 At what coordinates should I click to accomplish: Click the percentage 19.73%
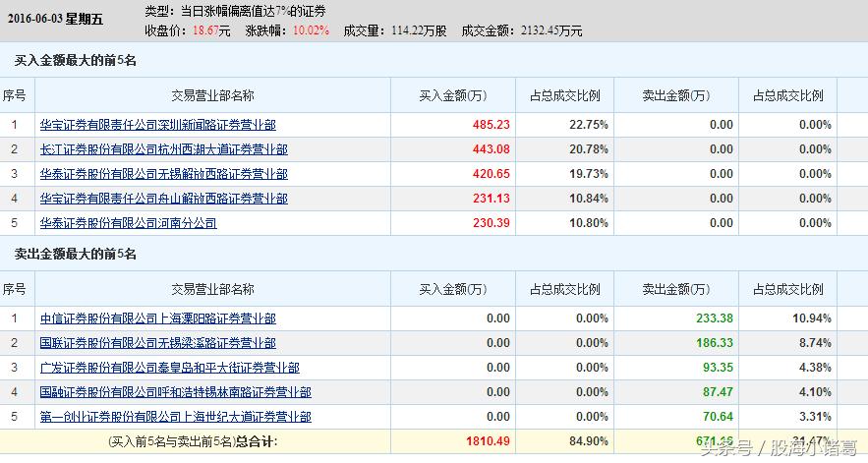tap(589, 174)
